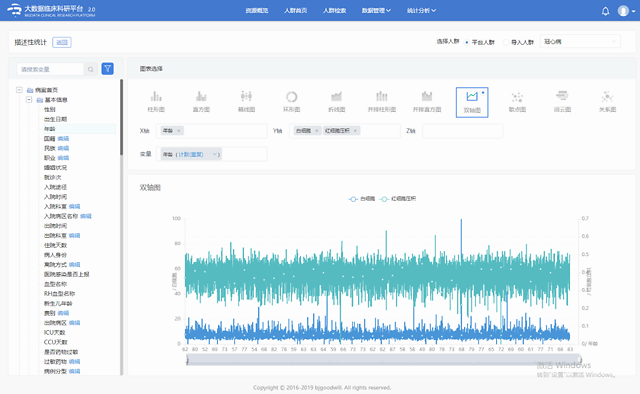Click 编辑 next to 入院病区名称

(x=86, y=216)
